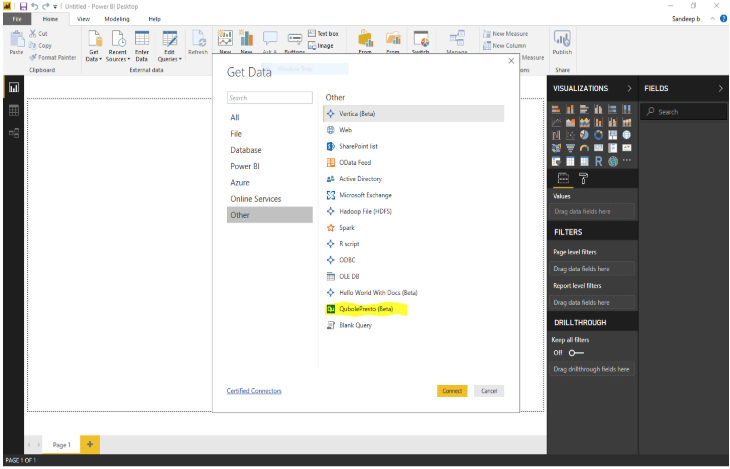Select the pie chart visualization
Image resolution: width=730 pixels, height=469 pixels.
tap(584, 135)
